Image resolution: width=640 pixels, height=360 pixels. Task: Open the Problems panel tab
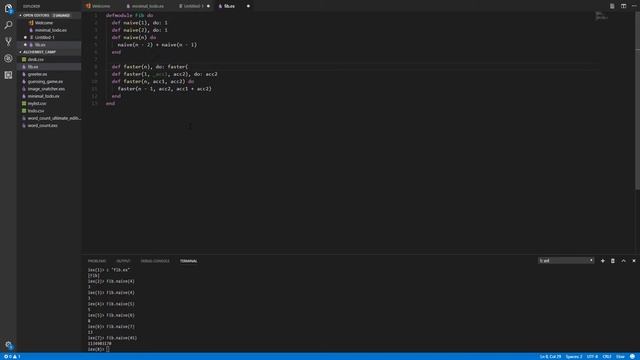click(97, 261)
